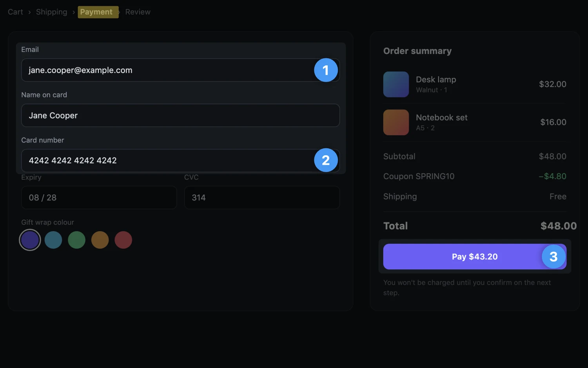Click into the CVC field
The height and width of the screenshot is (368, 588).
[x=262, y=198]
